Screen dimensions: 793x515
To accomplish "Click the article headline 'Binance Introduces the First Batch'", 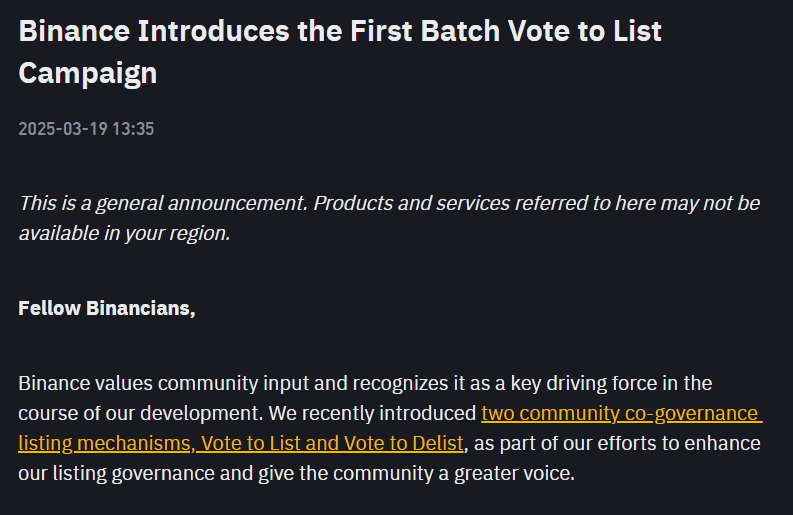I will [x=259, y=31].
